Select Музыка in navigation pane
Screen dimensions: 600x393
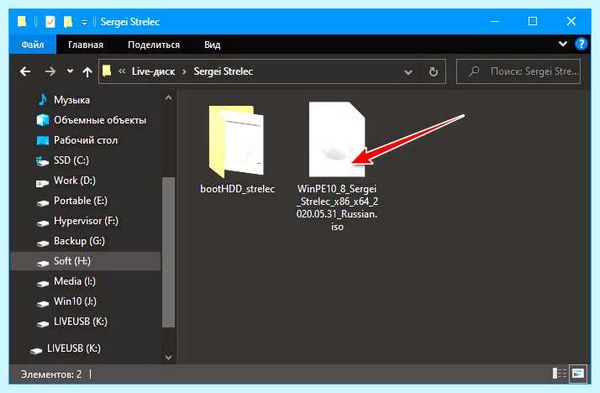72,100
